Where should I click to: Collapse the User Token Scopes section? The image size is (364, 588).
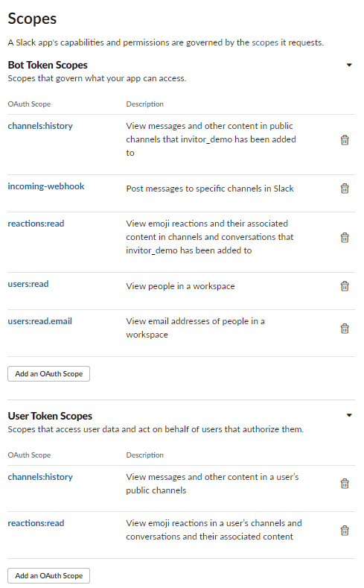click(349, 415)
